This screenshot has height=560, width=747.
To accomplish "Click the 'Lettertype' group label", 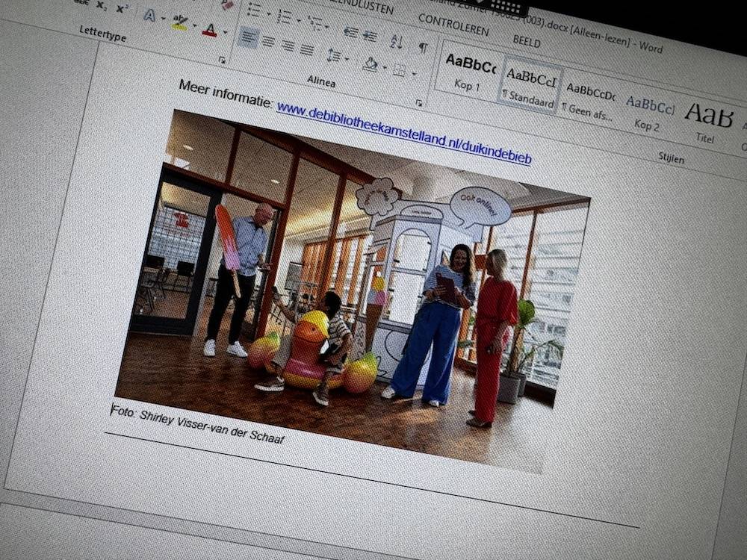I will pyautogui.click(x=102, y=34).
